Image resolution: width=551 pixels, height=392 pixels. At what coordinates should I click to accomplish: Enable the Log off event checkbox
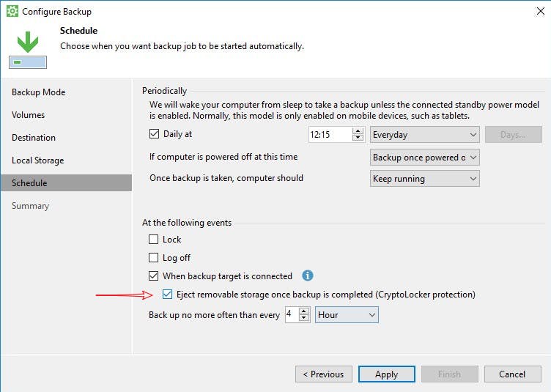pos(154,258)
